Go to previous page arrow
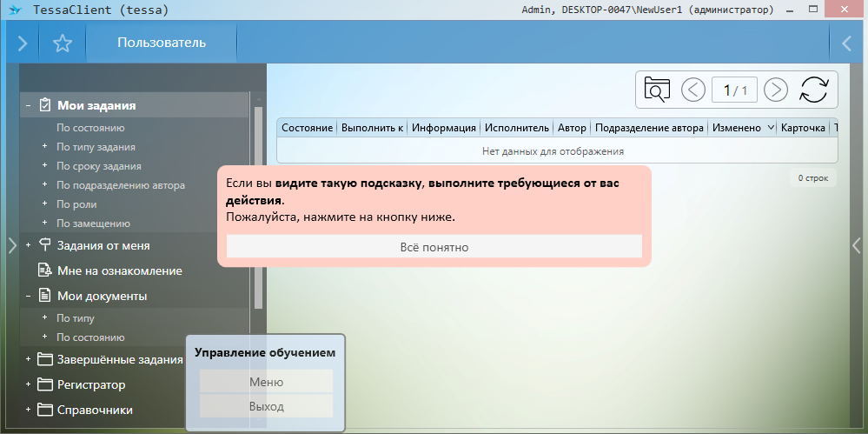The width and height of the screenshot is (868, 434). coord(693,89)
